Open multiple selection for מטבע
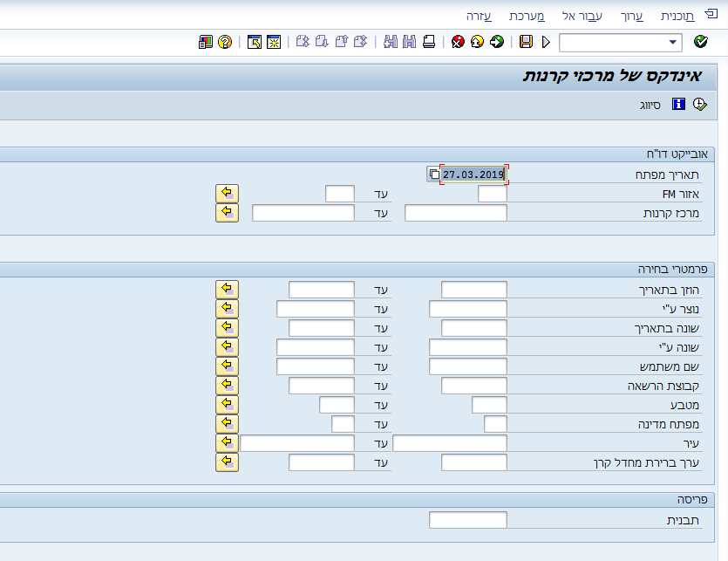Image resolution: width=728 pixels, height=561 pixels. (x=227, y=405)
